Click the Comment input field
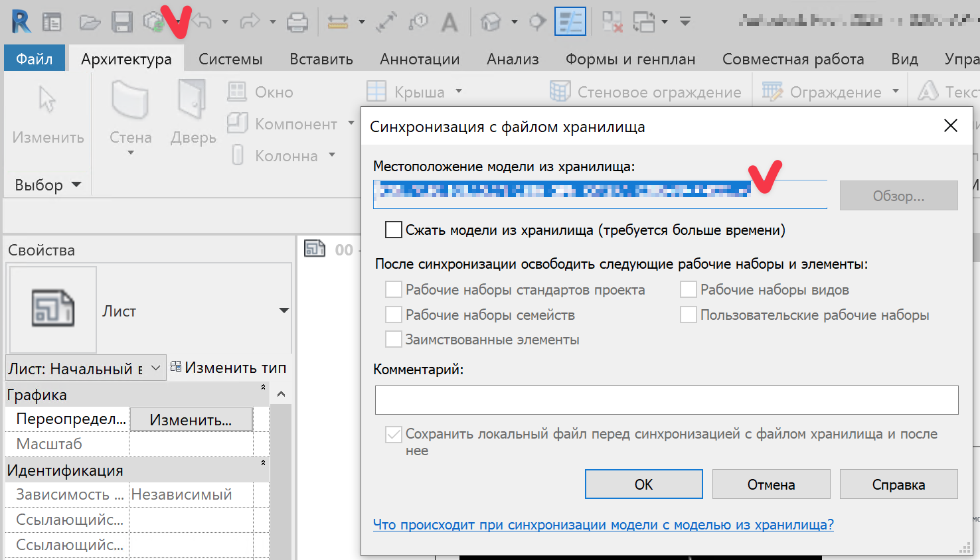This screenshot has height=560, width=980. tap(667, 400)
